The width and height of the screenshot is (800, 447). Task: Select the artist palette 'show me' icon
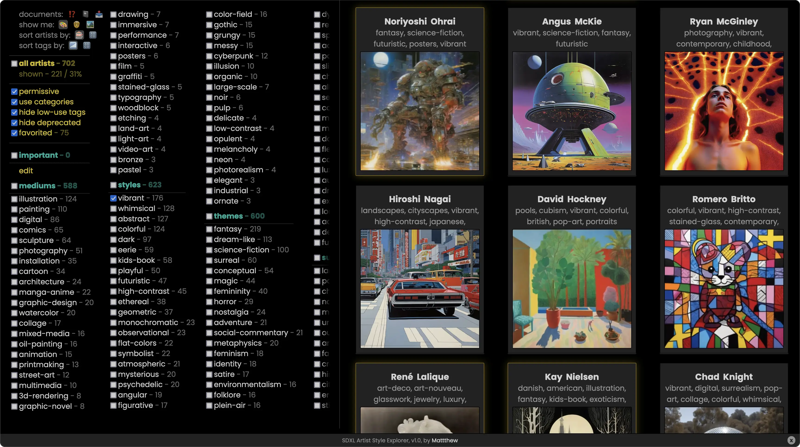click(x=63, y=24)
